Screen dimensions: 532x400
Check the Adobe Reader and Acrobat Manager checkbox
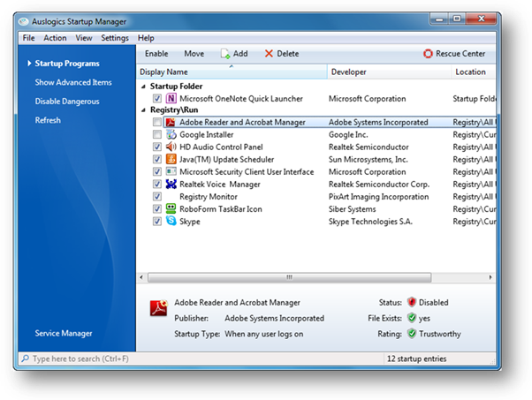pos(156,122)
